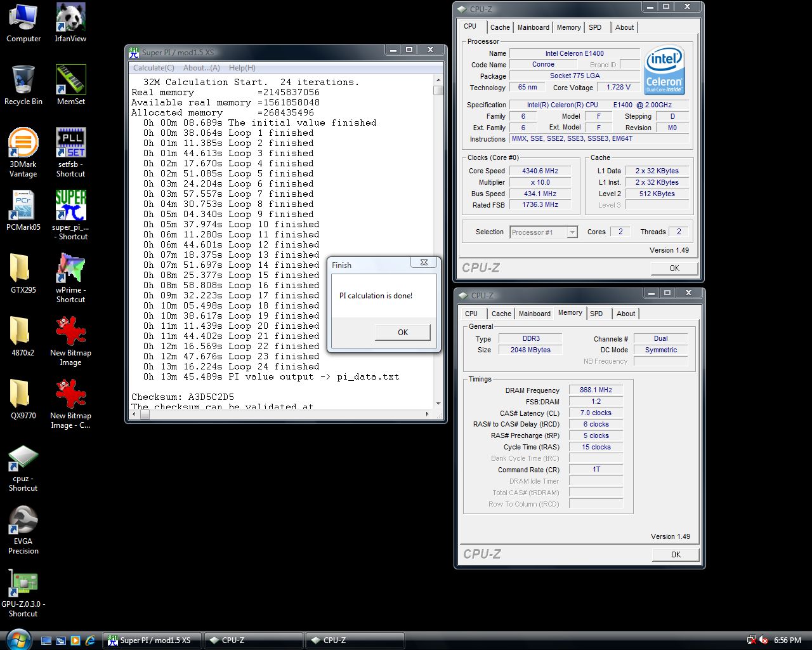The height and width of the screenshot is (650, 812).
Task: Open Calculate(C) menu in Super PI
Action: [x=154, y=68]
